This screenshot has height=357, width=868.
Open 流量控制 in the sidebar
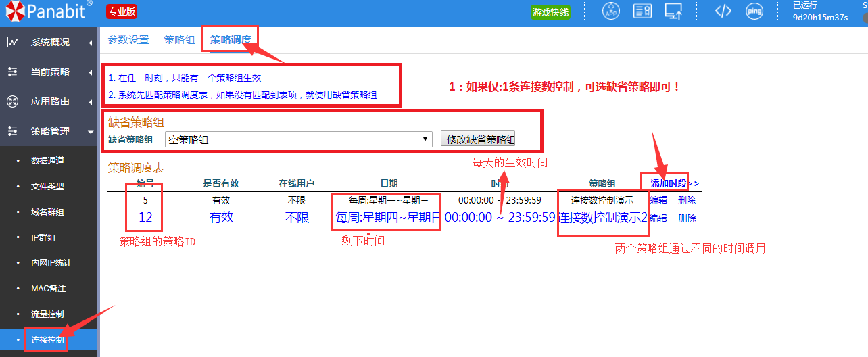coord(47,314)
